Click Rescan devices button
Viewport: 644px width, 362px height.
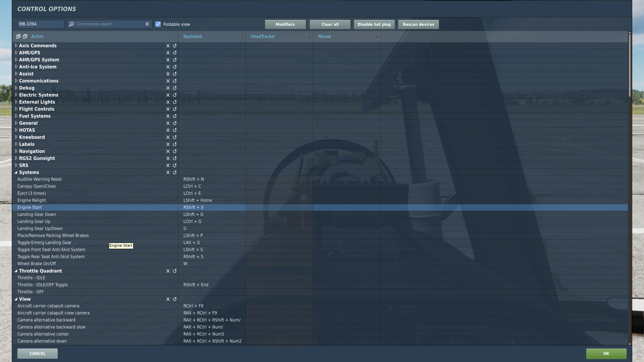418,24
